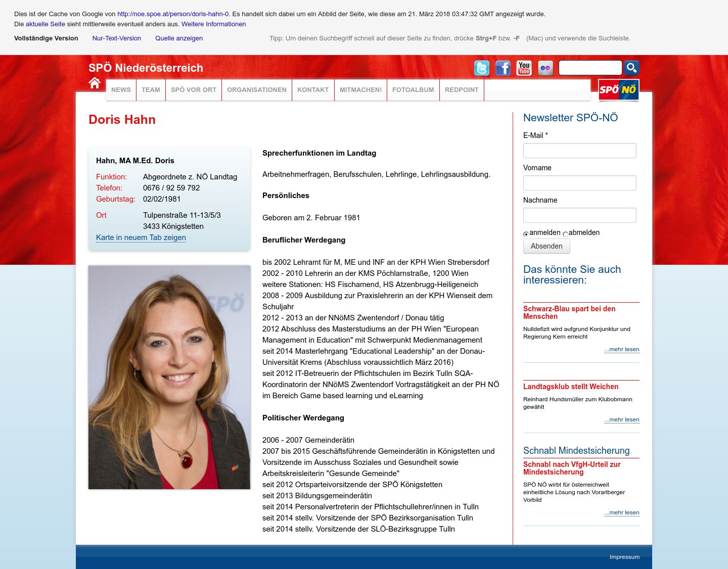The height and width of the screenshot is (569, 728).
Task: Click the 'Schnabl Mindestsicherung' heading
Action: pos(576,451)
